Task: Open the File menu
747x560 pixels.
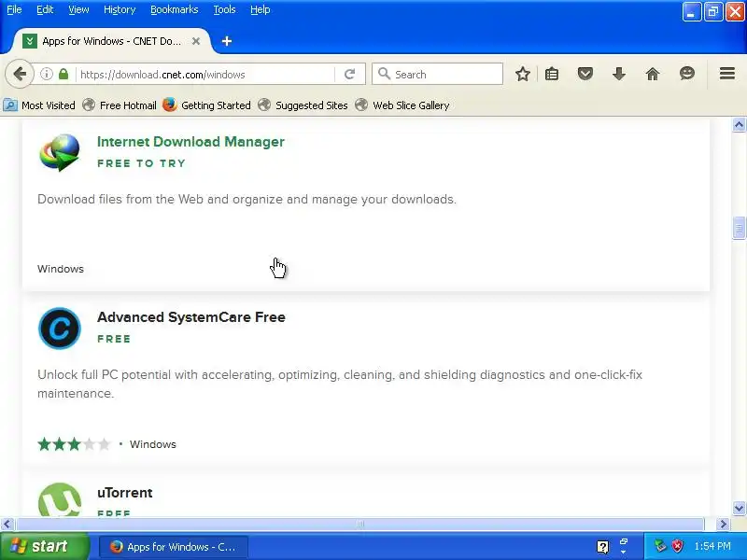Action: (14, 9)
